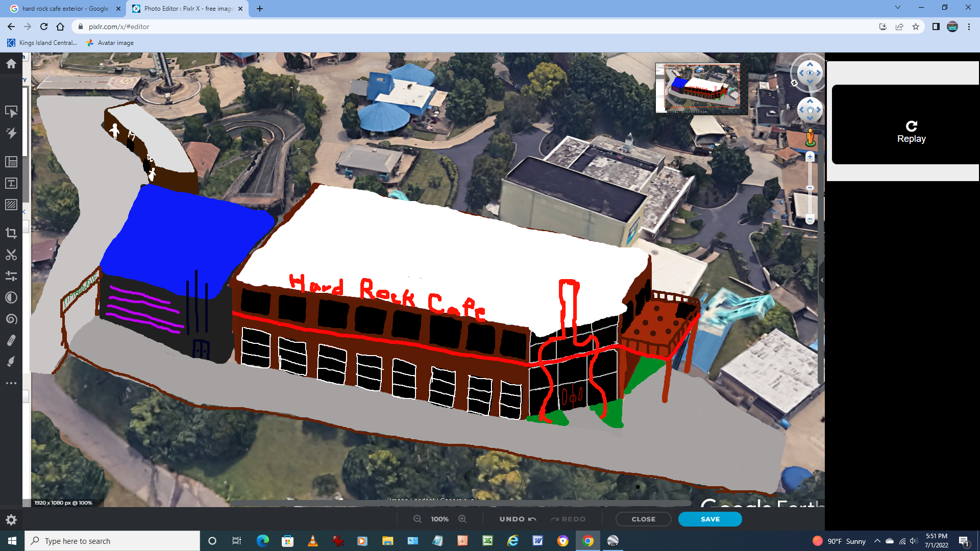Image resolution: width=980 pixels, height=551 pixels.
Task: Click the Replay button
Action: click(911, 132)
